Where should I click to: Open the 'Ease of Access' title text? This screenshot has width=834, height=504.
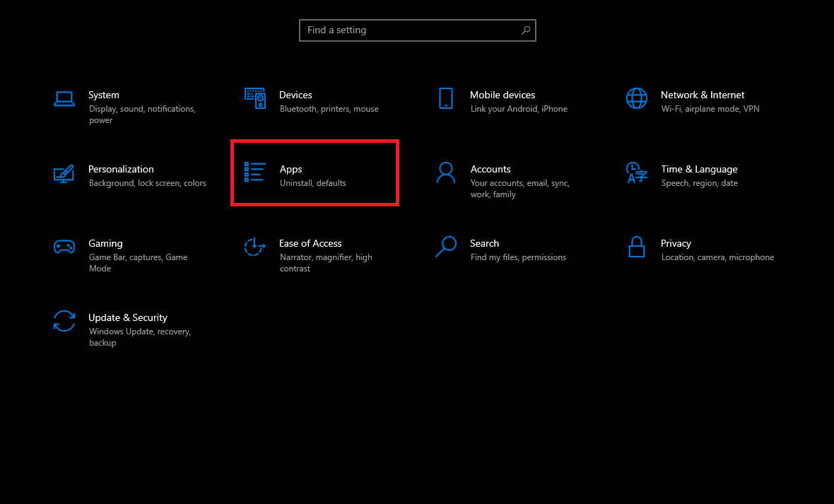click(x=310, y=243)
